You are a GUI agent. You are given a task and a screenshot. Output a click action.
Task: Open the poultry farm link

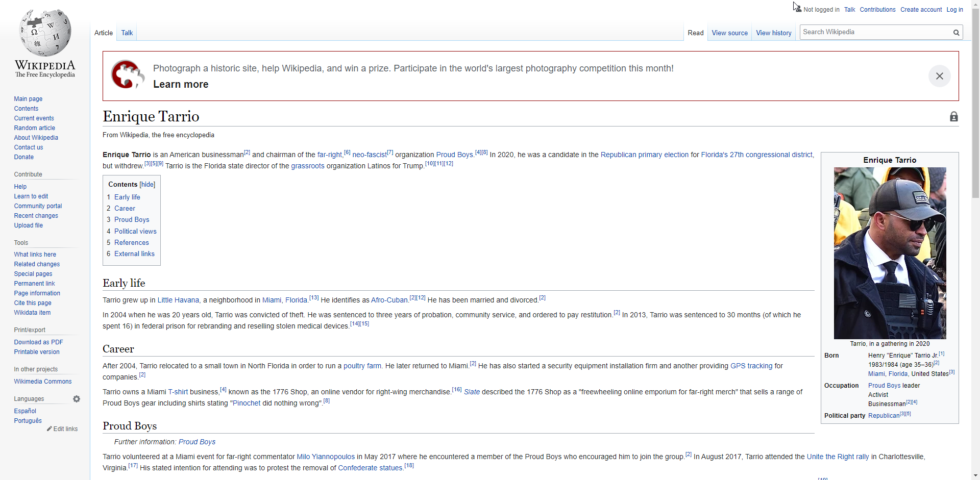coord(362,366)
